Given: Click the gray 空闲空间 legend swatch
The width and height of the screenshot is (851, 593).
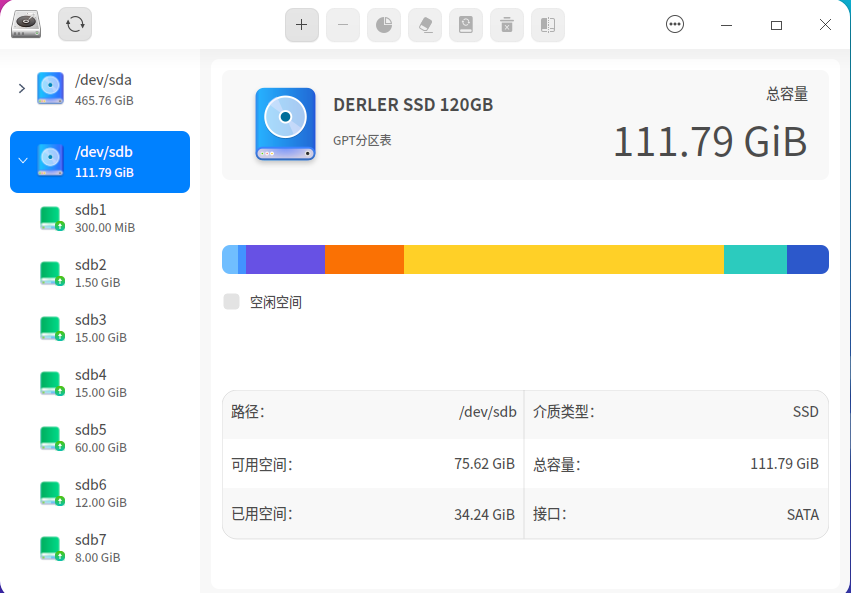Looking at the screenshot, I should pos(232,302).
